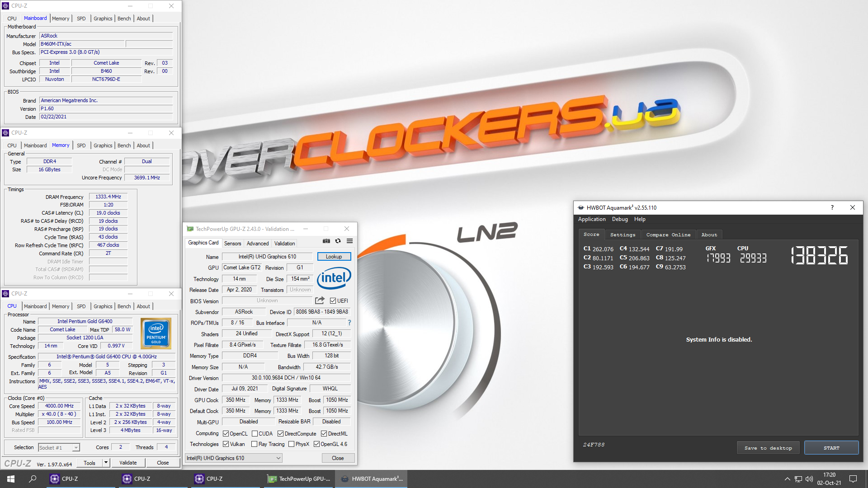Click the GPU-Z refresh icon
Screen dimensions: 868x488
click(x=338, y=241)
